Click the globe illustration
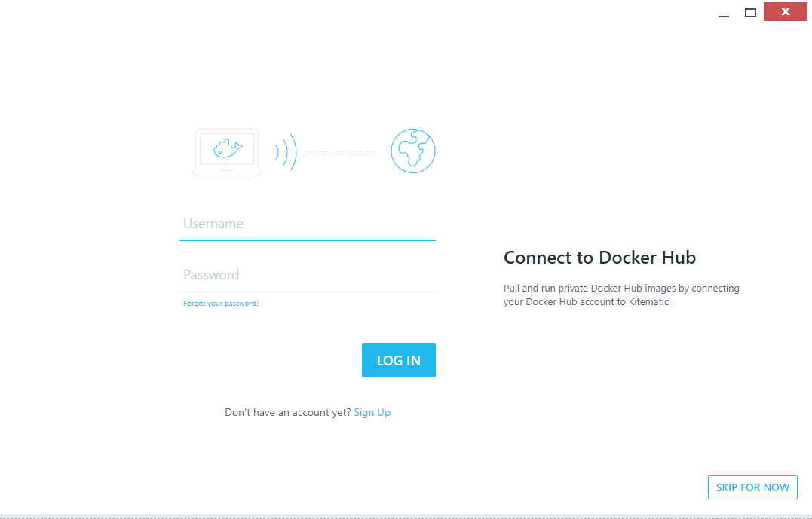This screenshot has width=812, height=519. [412, 151]
